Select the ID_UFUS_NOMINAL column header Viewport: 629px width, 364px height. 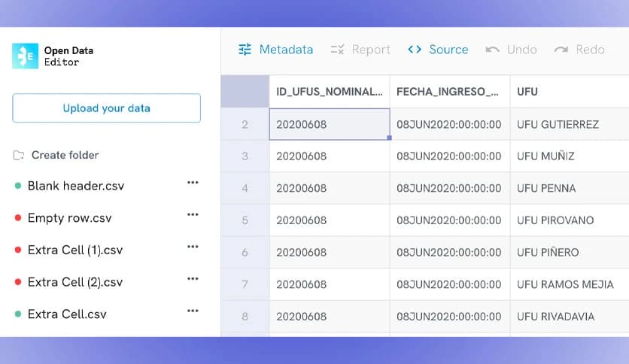pyautogui.click(x=330, y=92)
